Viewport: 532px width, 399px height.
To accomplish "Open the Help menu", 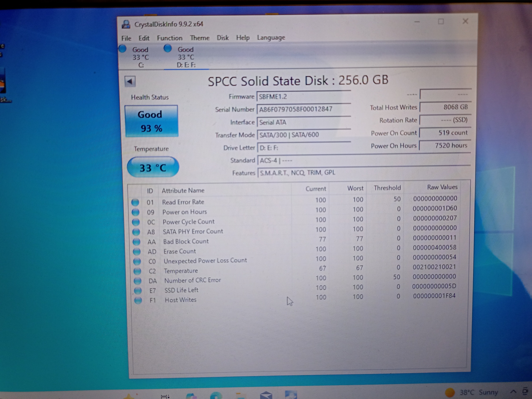I will (243, 38).
